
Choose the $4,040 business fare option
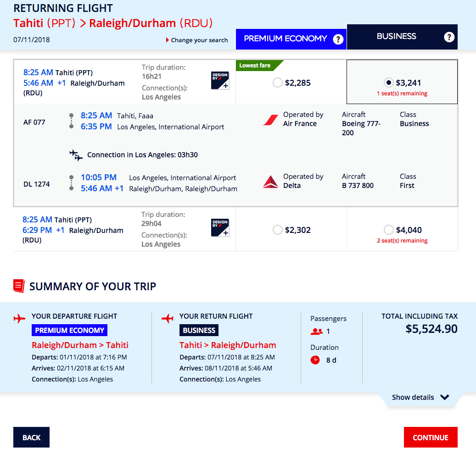(388, 230)
